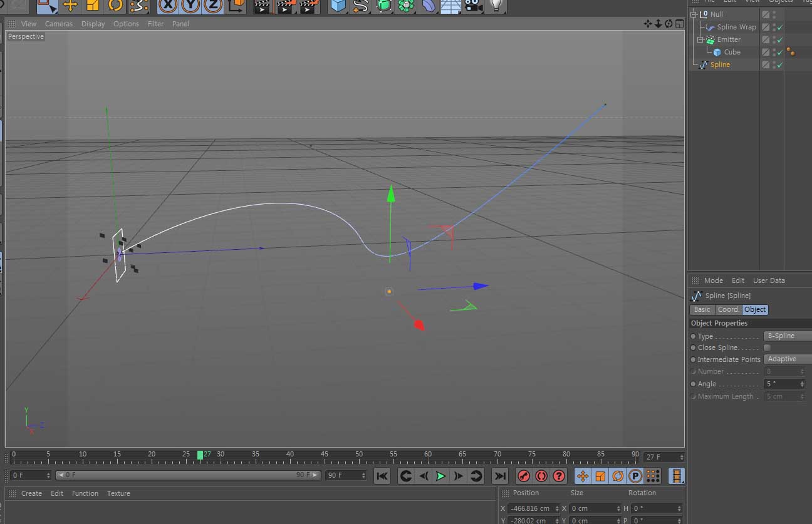Enable the Close Spline checkbox
The height and width of the screenshot is (524, 812).
pos(768,347)
